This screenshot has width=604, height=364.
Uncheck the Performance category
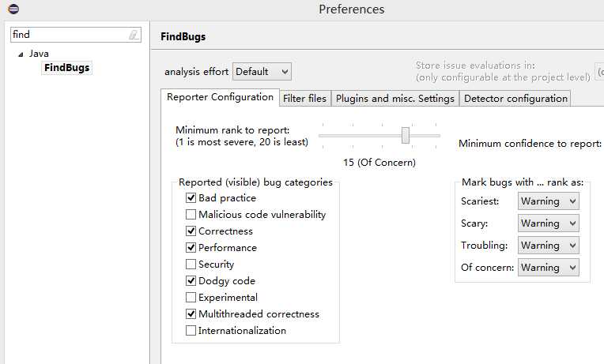coord(191,247)
